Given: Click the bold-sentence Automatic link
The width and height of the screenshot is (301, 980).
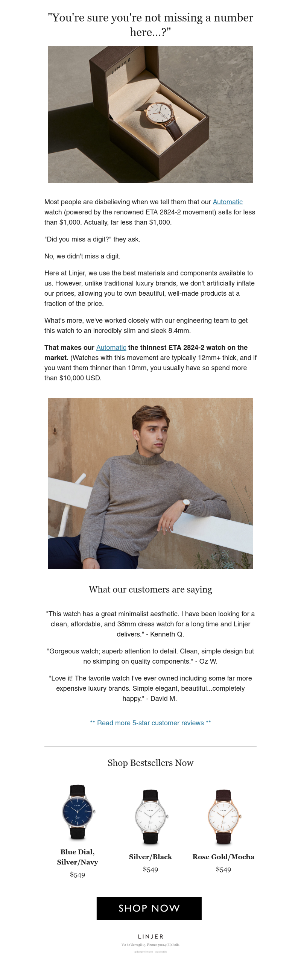Looking at the screenshot, I should point(111,347).
